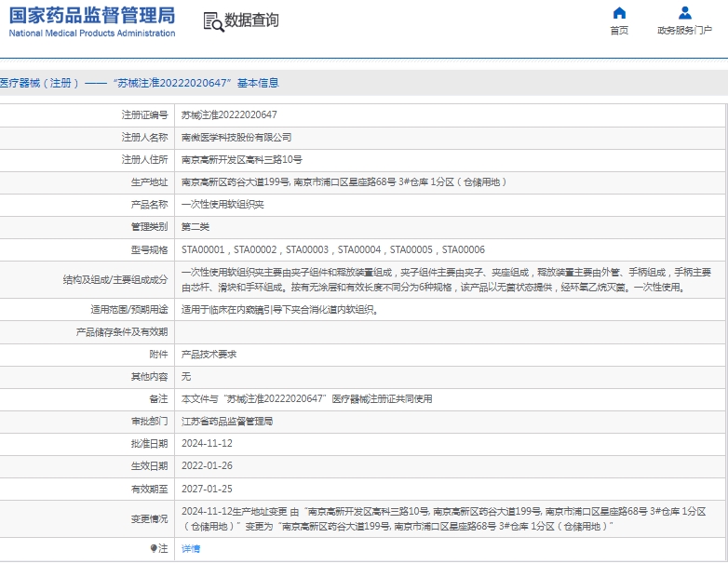Image resolution: width=728 pixels, height=564 pixels.
Task: Click the 注册证编号 label
Action: (145, 115)
